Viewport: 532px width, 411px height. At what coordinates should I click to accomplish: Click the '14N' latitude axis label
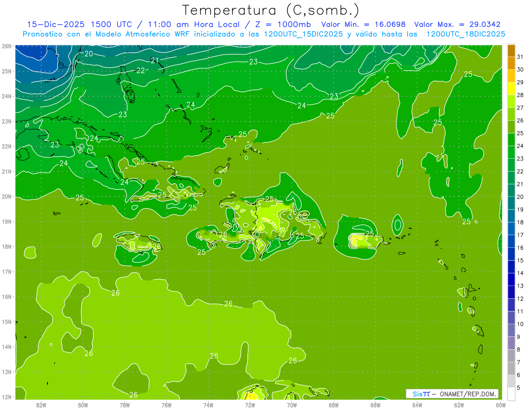(7, 347)
